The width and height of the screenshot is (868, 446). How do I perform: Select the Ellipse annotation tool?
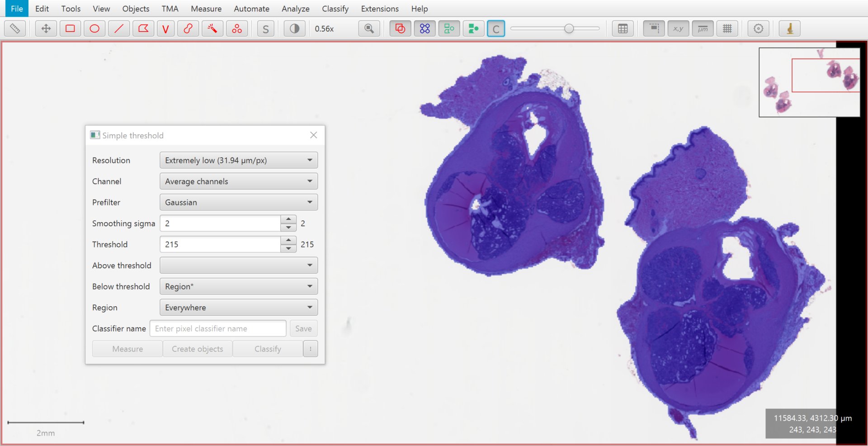94,28
